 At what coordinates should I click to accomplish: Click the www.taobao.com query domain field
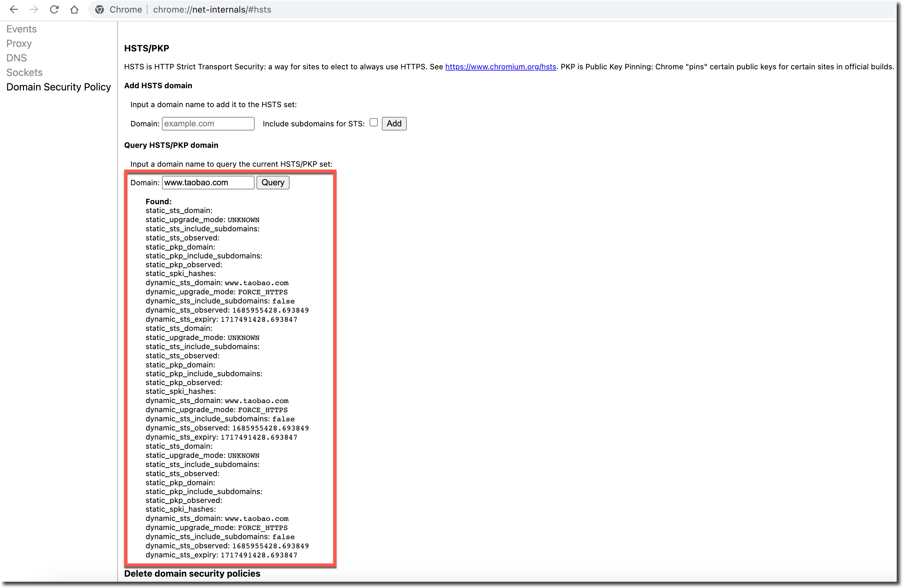[208, 182]
